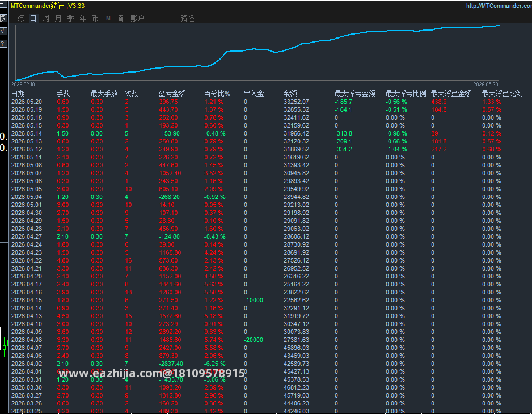This screenshot has width=532, height=414.
Task: Click the 最大手数 column header
Action: [x=104, y=94]
